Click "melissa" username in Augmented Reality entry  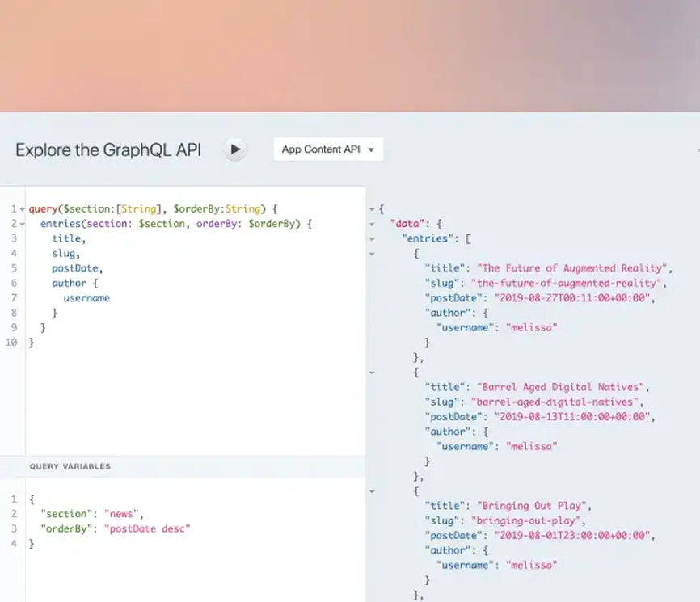pos(532,328)
